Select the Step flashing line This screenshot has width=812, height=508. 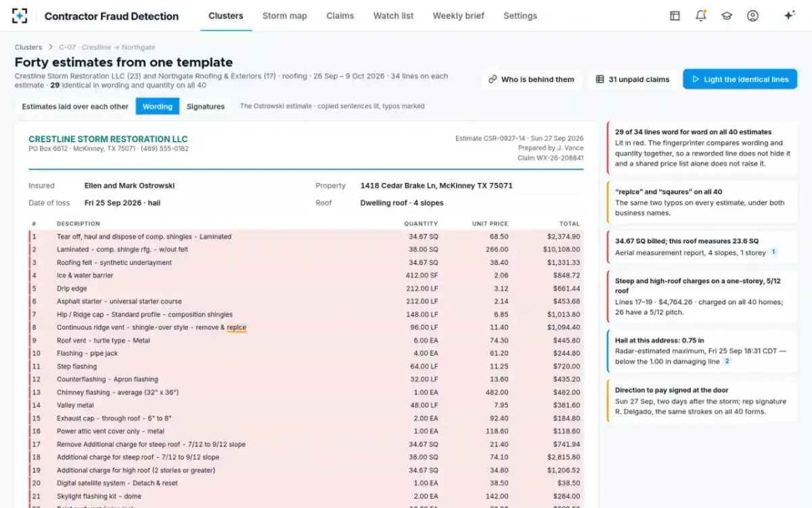(x=306, y=366)
